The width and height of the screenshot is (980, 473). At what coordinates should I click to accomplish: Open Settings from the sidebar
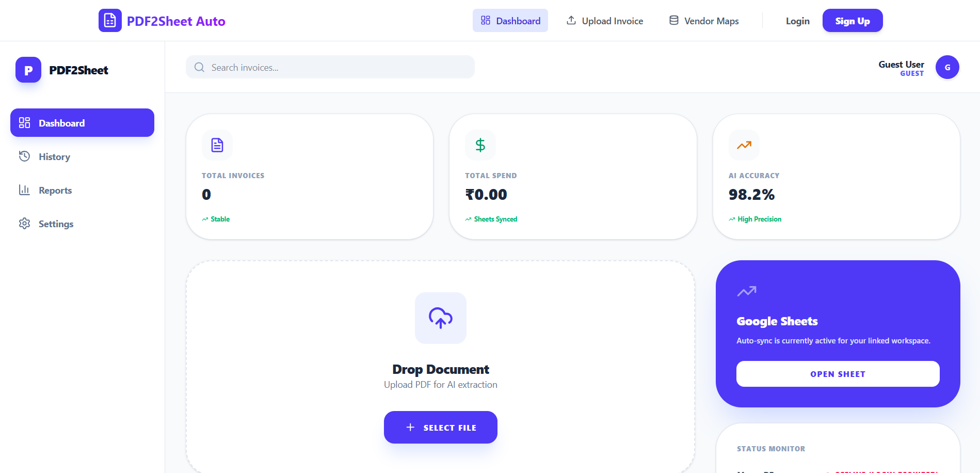point(56,224)
